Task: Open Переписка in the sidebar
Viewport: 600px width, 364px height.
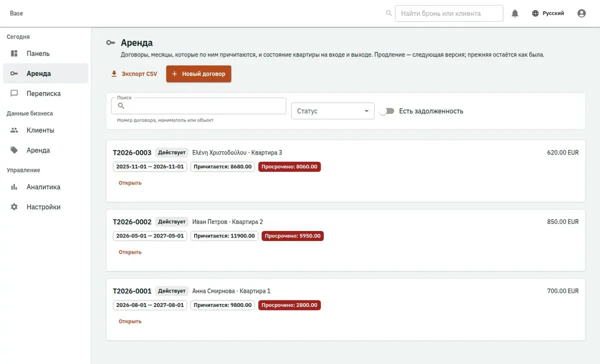Action: (45, 93)
